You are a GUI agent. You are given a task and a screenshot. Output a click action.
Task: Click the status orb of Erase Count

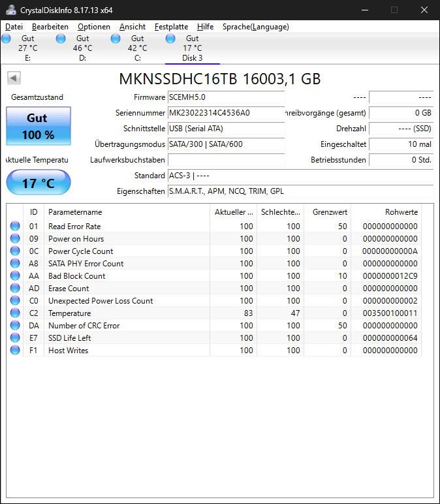(x=15, y=288)
